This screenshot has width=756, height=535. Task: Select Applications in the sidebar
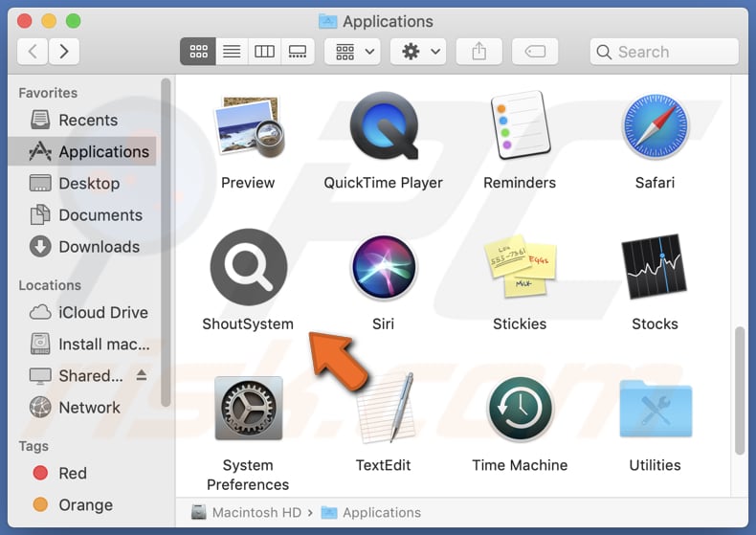coord(82,151)
